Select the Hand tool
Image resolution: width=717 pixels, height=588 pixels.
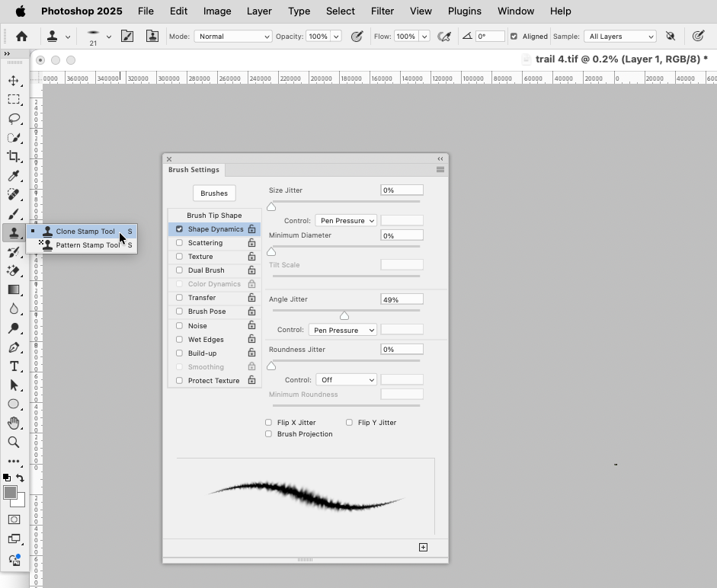14,423
